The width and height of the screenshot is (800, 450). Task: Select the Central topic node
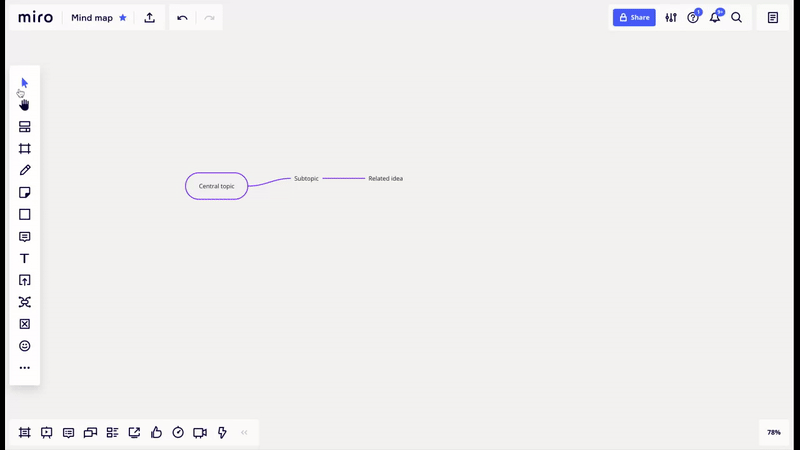click(x=216, y=186)
